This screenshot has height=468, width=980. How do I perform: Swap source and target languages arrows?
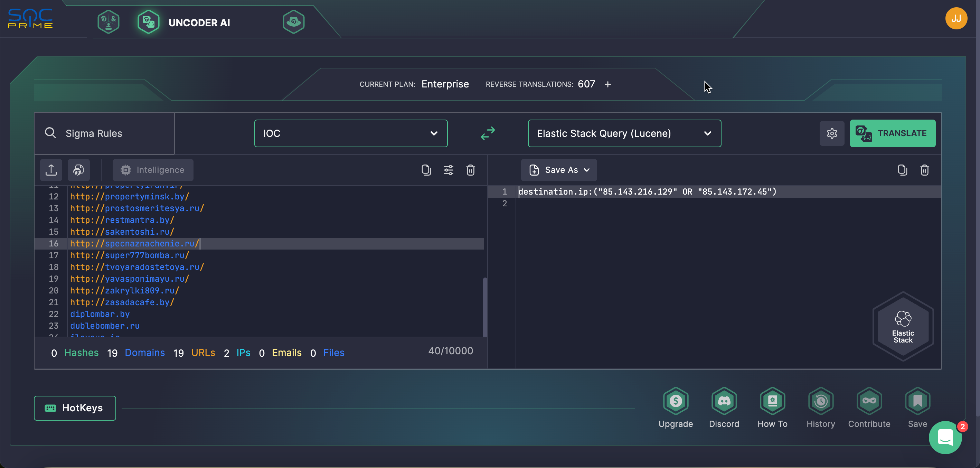click(x=488, y=133)
